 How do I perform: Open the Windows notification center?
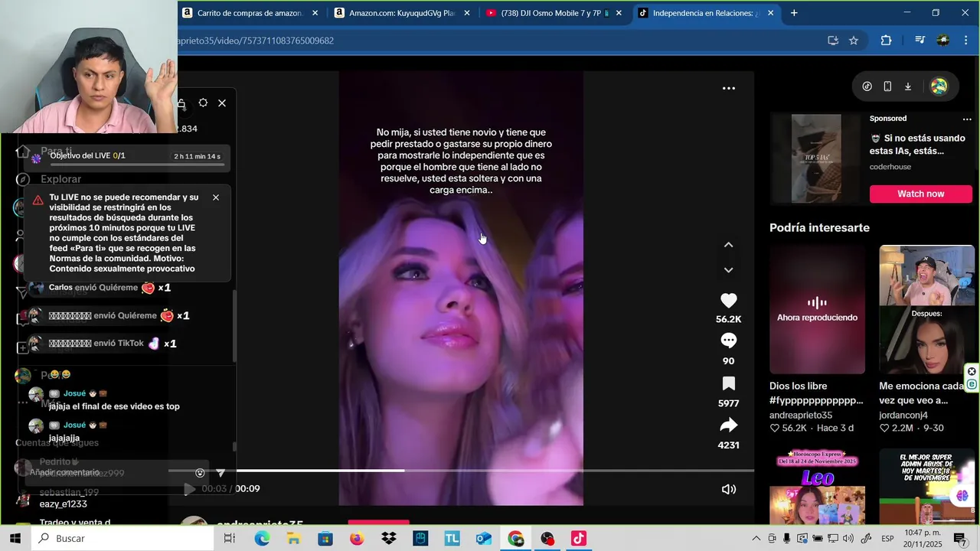[959, 538]
